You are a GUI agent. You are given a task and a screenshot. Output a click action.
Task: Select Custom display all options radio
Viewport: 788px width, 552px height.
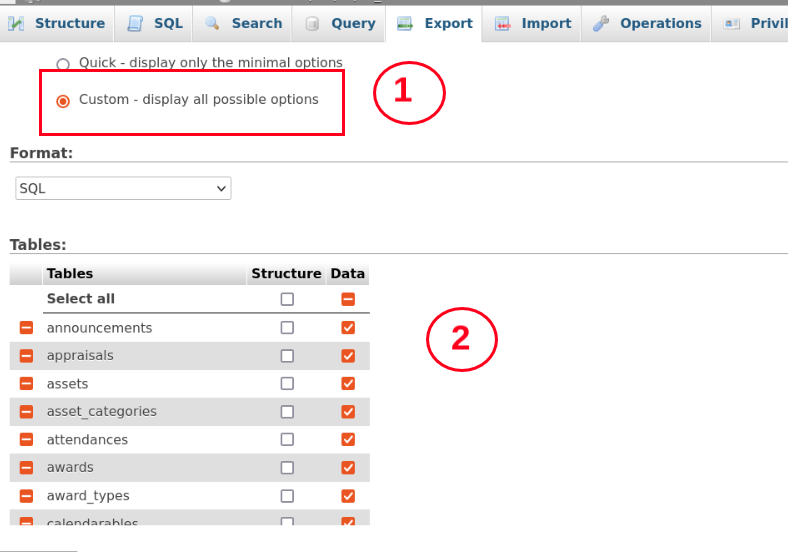(x=63, y=101)
